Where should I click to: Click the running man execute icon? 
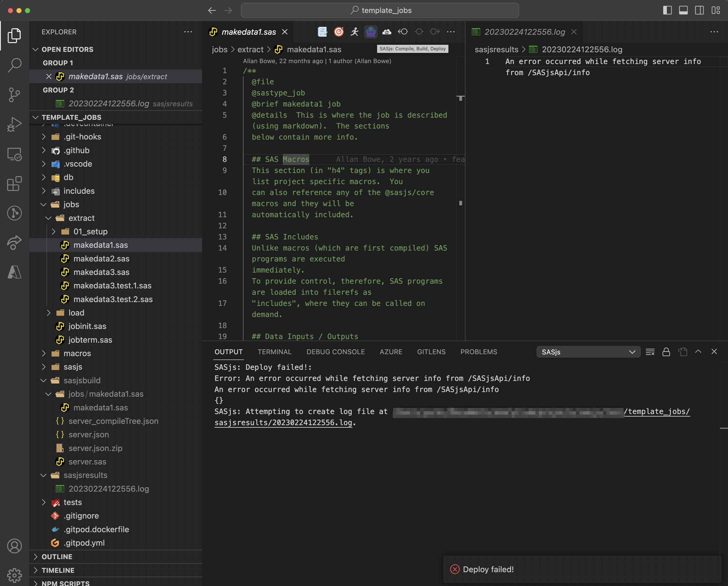pos(355,32)
